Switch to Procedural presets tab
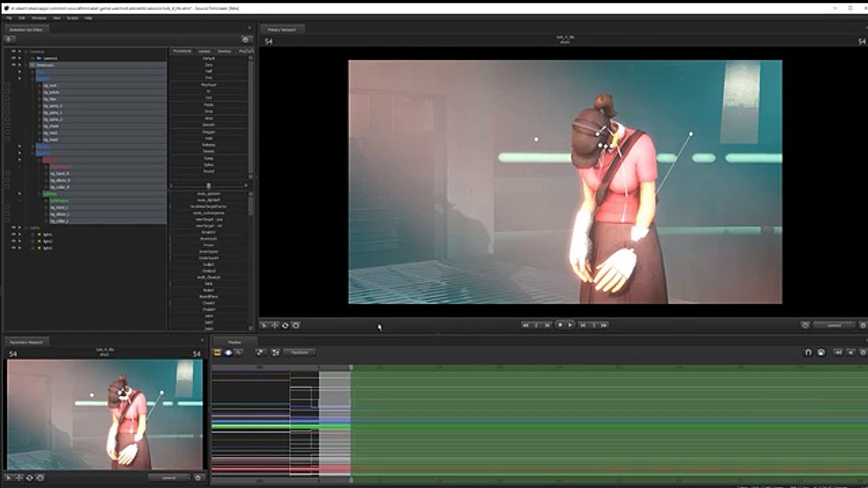The width and height of the screenshot is (868, 488). (182, 51)
